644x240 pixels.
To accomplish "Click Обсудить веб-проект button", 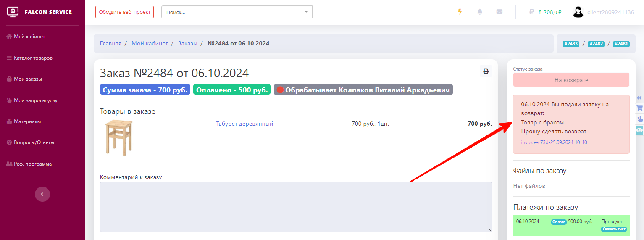I will coord(124,12).
